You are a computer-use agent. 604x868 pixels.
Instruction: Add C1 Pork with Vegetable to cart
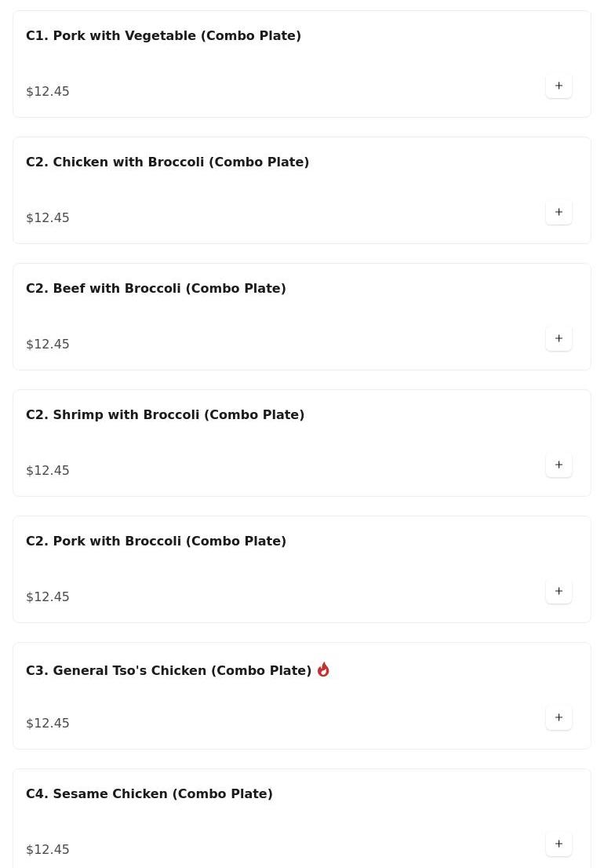click(559, 86)
